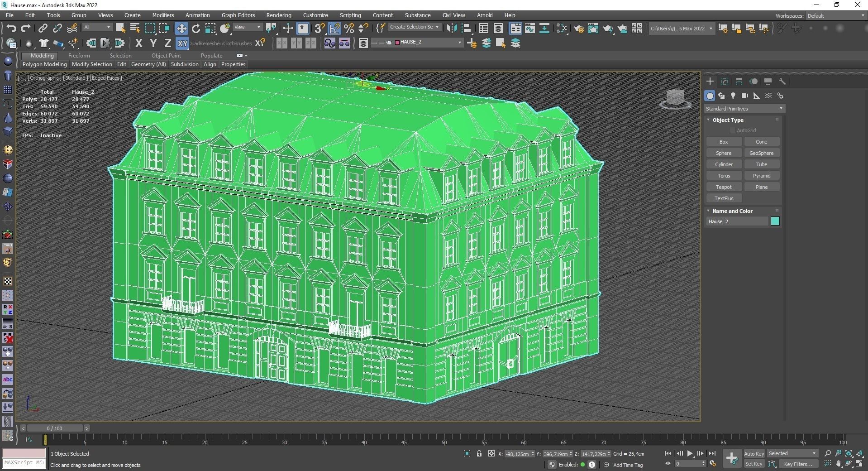Select Geometry category in Create panel

(x=710, y=96)
